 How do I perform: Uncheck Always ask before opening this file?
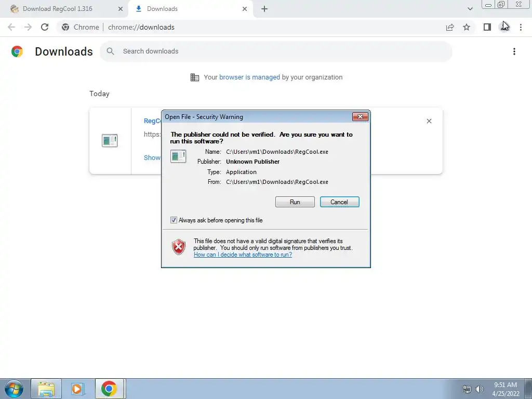point(174,220)
